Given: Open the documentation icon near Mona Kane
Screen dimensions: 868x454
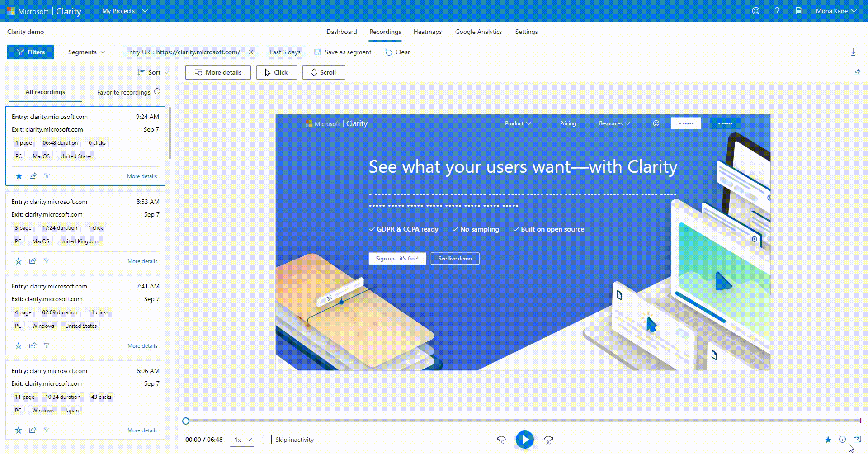Looking at the screenshot, I should 798,11.
